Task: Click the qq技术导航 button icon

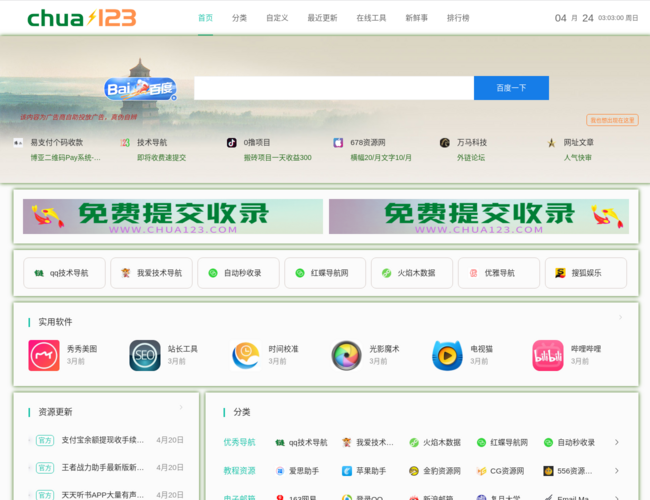Action: [39, 273]
